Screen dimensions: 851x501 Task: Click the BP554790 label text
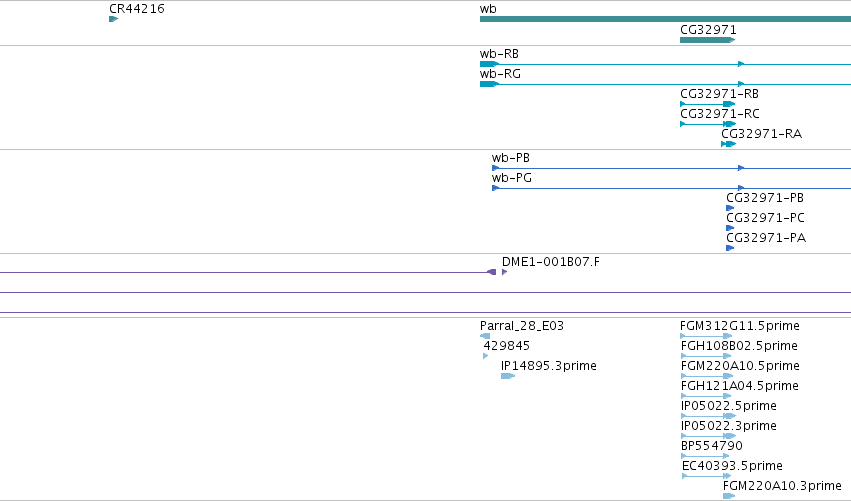pyautogui.click(x=712, y=446)
